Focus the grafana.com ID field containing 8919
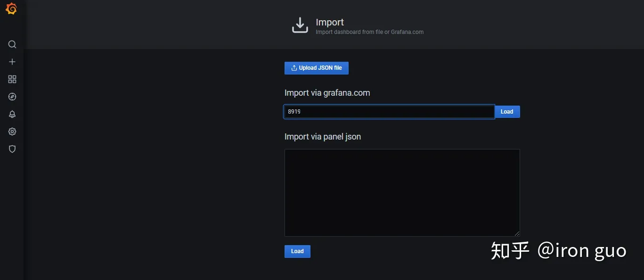 [x=389, y=112]
